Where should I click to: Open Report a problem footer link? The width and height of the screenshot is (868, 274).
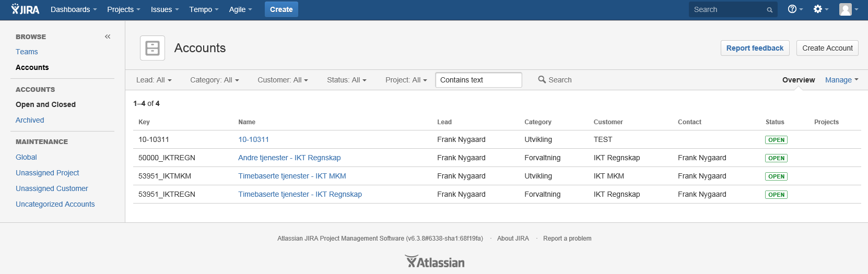(x=567, y=239)
